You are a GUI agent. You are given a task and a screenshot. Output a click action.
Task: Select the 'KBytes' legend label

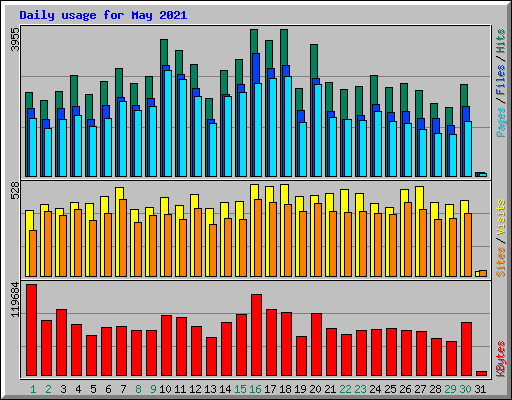(501, 359)
